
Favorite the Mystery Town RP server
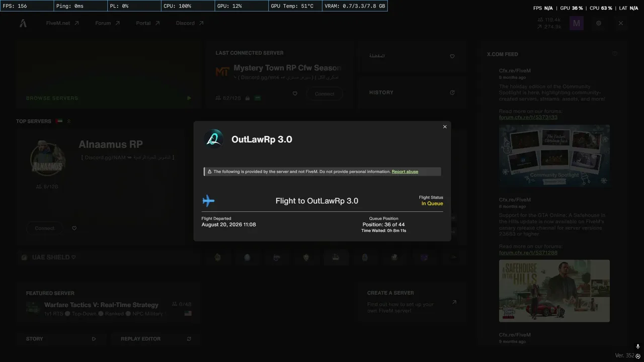(295, 94)
